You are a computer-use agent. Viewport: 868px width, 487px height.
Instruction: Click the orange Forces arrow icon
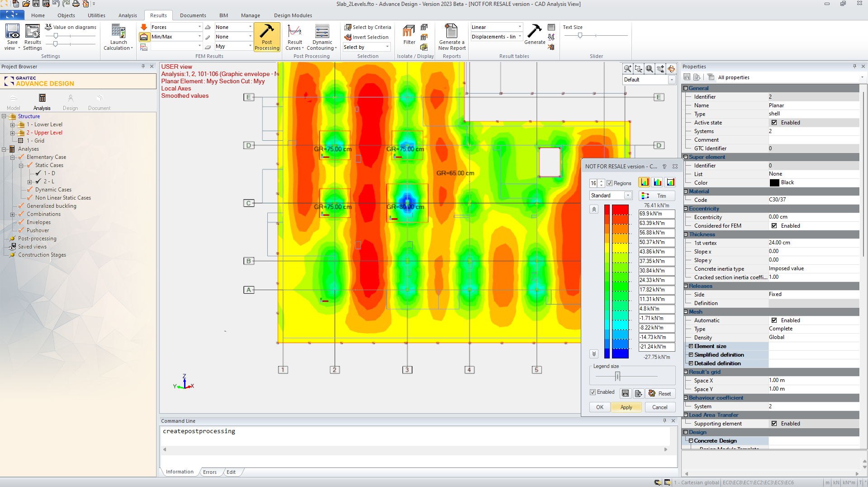[144, 27]
